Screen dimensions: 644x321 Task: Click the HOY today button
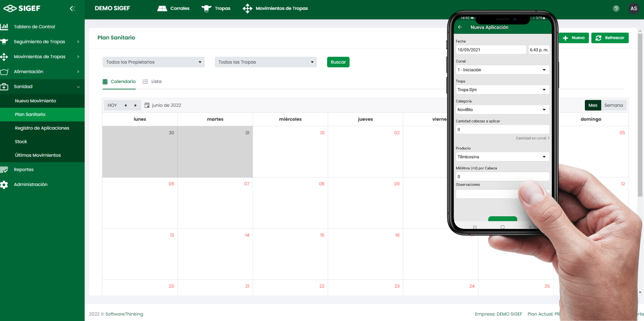[x=112, y=105]
